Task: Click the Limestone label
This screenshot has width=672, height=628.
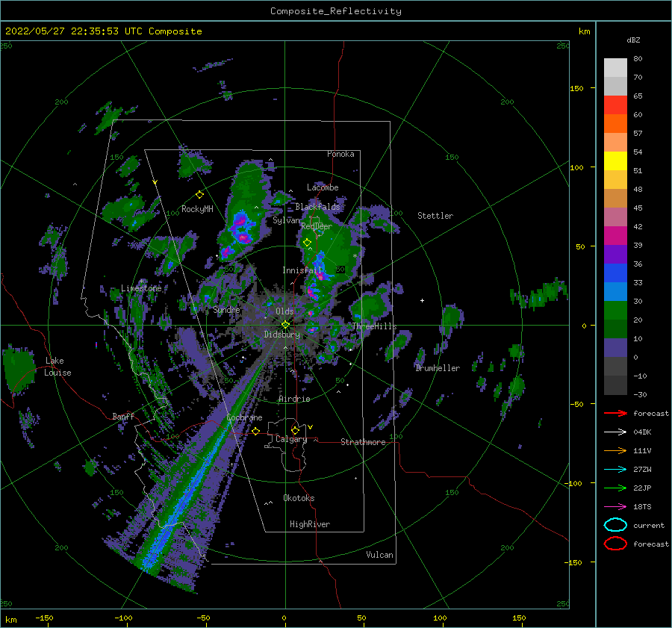Action: click(141, 288)
